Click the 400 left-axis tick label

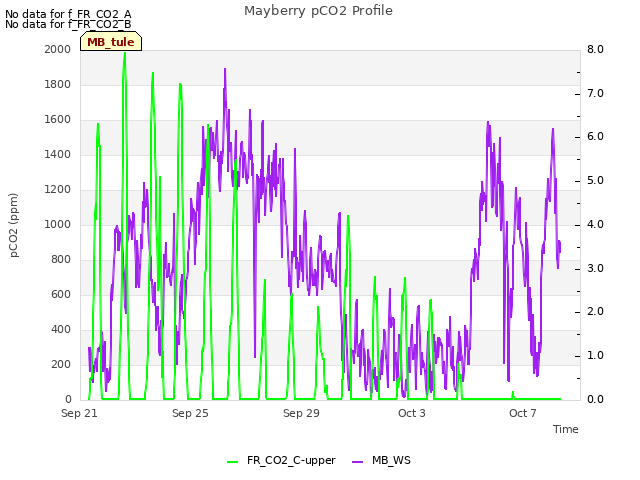click(61, 329)
